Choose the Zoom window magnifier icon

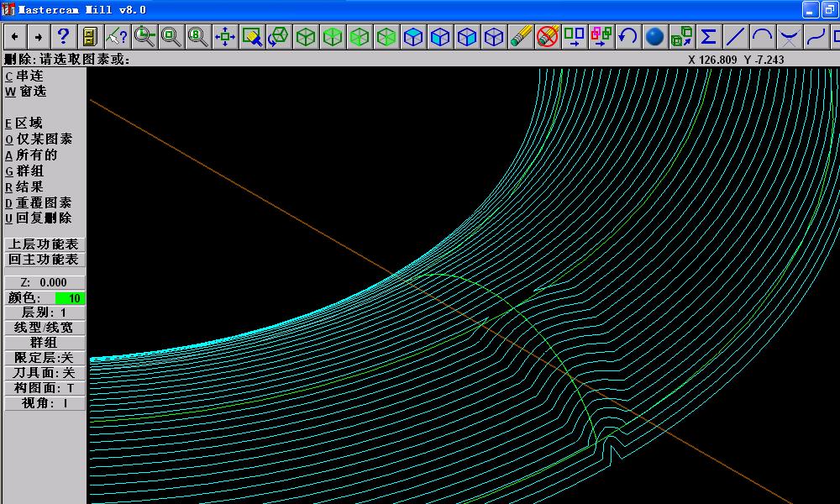[x=144, y=36]
